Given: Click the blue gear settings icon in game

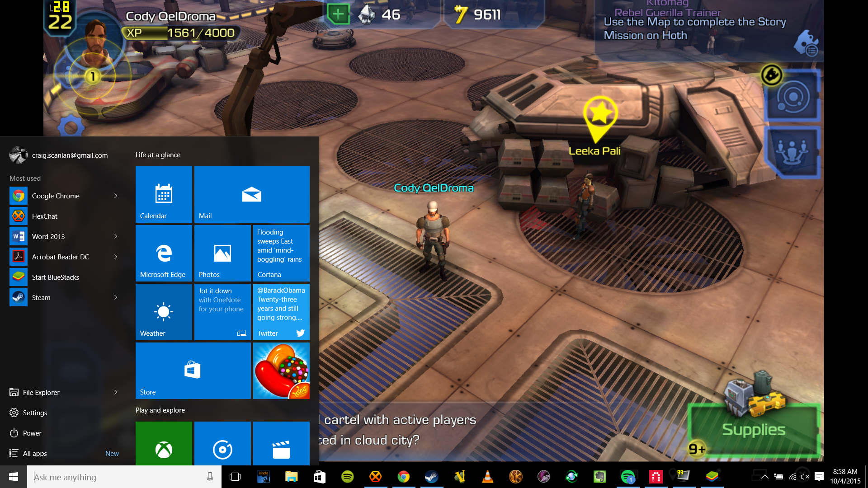Looking at the screenshot, I should (x=71, y=127).
